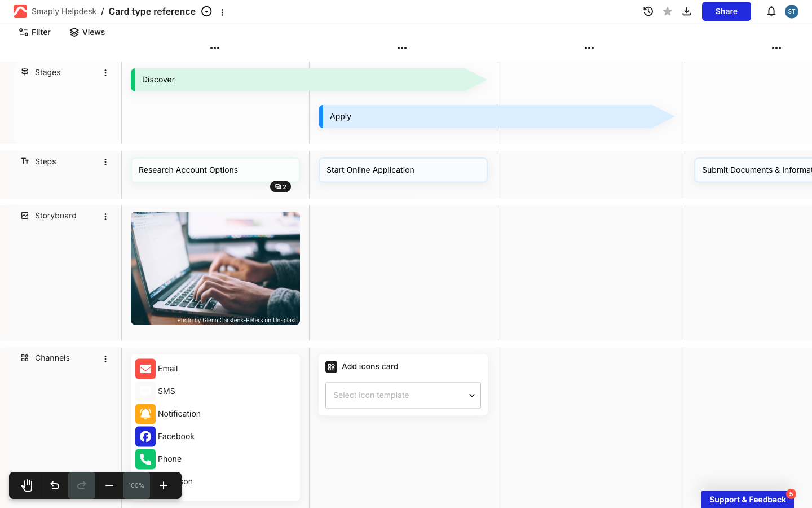Open Support & Feedback

pyautogui.click(x=748, y=500)
